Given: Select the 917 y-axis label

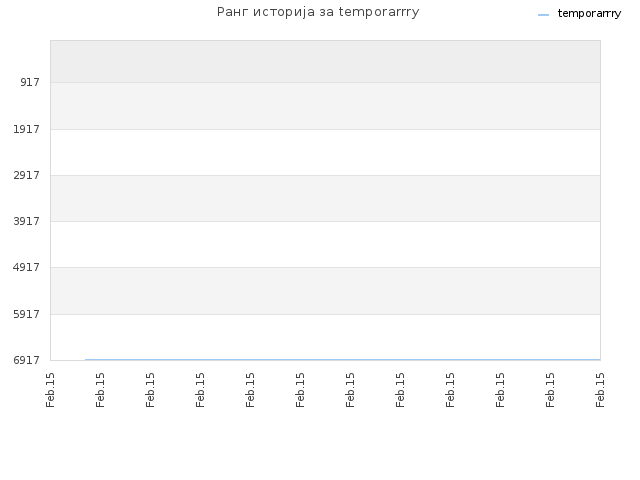Looking at the screenshot, I should coord(30,82).
